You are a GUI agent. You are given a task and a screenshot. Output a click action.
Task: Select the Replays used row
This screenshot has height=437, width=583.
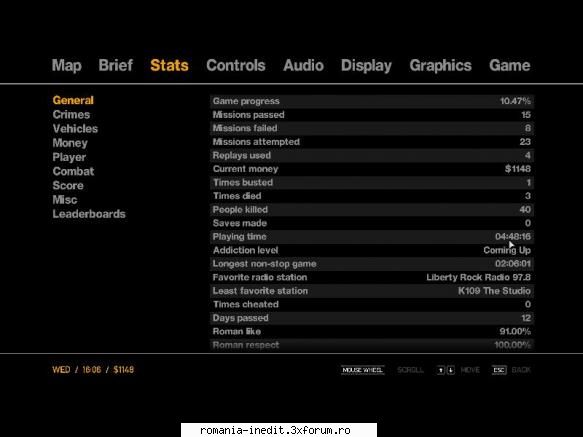pyautogui.click(x=372, y=155)
